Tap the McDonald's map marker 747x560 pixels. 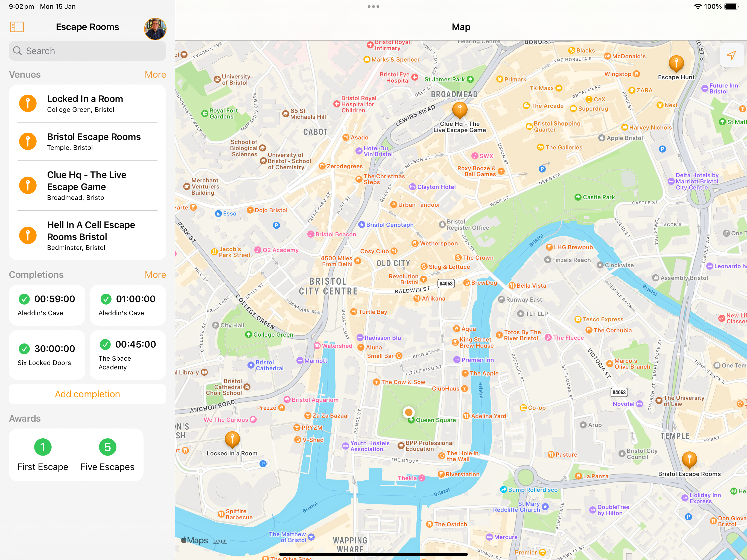point(608,56)
